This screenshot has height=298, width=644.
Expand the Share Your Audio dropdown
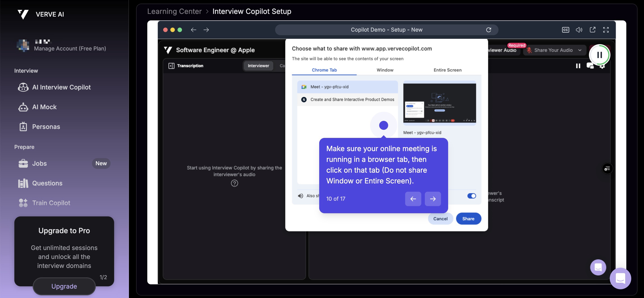(580, 50)
